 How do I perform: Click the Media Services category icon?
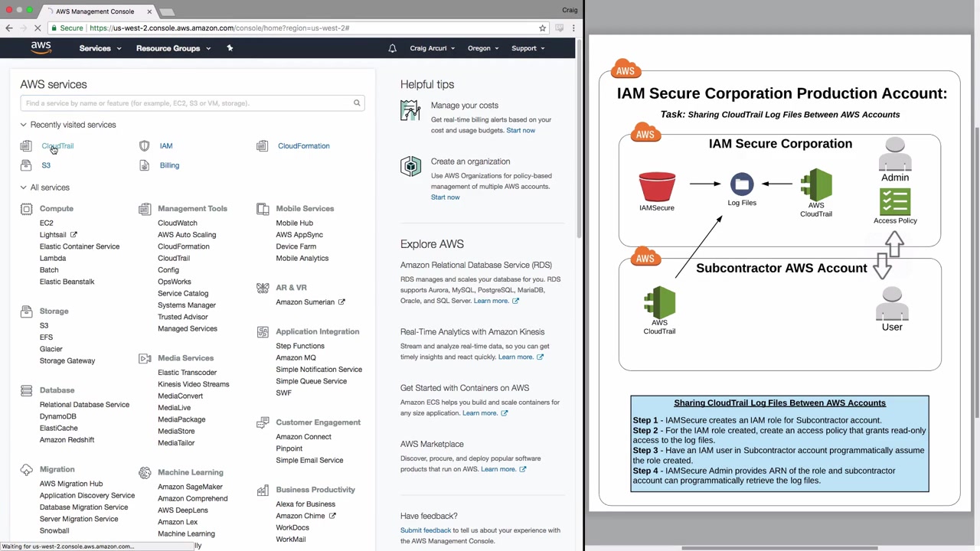145,358
